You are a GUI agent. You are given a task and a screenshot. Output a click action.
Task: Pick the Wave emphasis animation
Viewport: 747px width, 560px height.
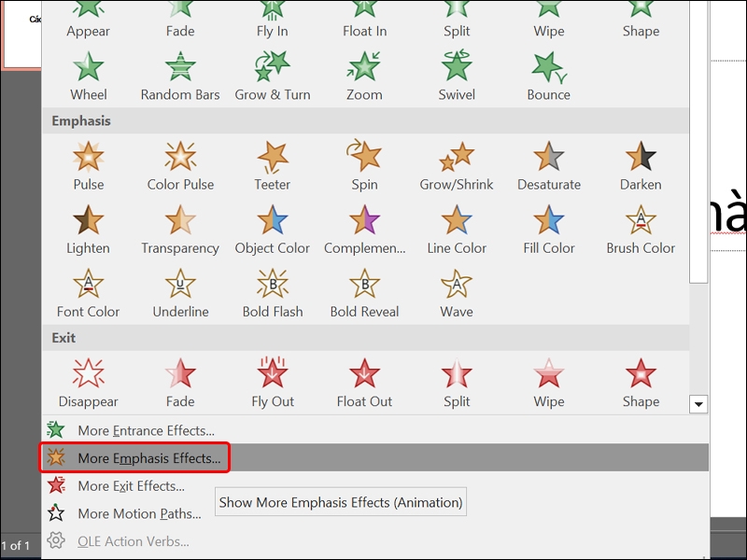click(x=457, y=293)
